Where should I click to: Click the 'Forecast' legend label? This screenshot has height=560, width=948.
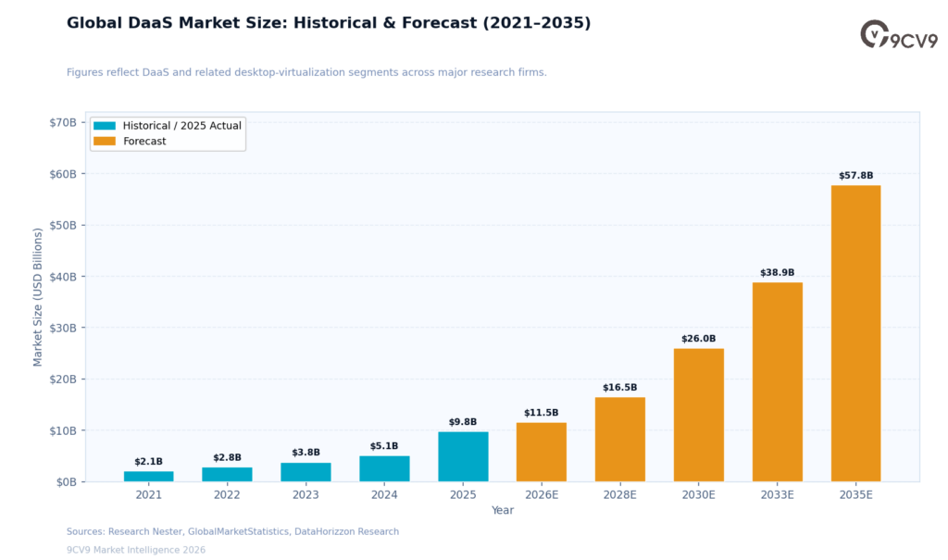[144, 141]
